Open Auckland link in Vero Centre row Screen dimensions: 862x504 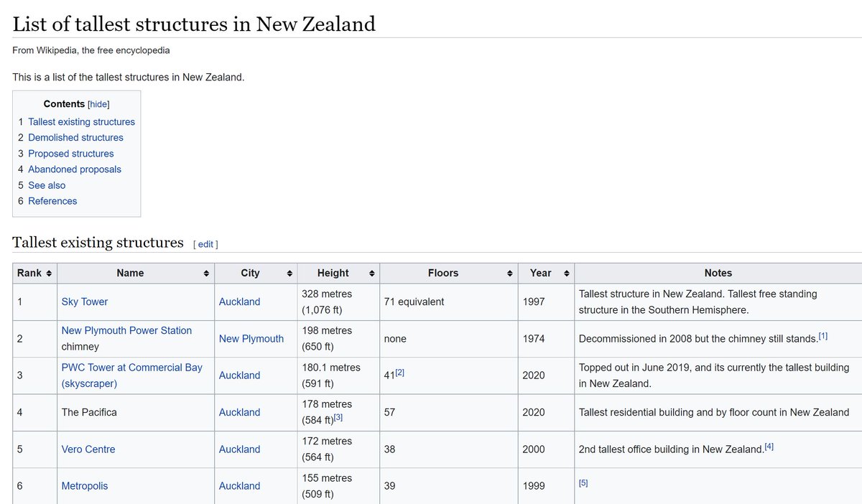tap(240, 449)
